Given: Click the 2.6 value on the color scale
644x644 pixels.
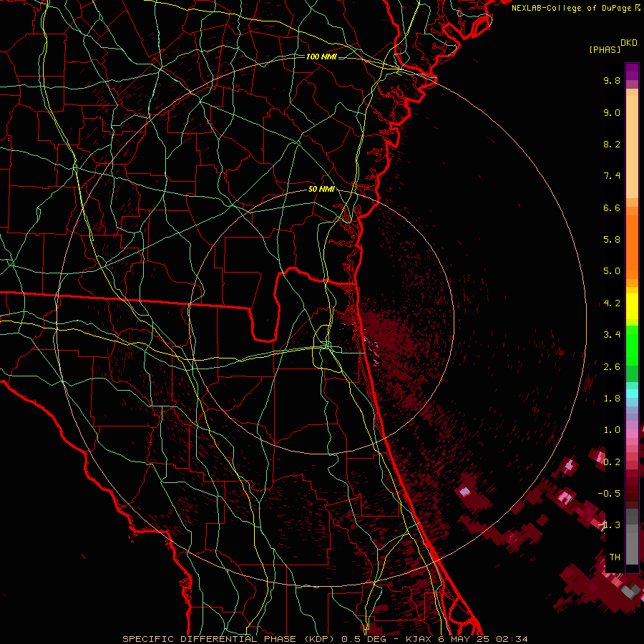Looking at the screenshot, I should [x=612, y=367].
